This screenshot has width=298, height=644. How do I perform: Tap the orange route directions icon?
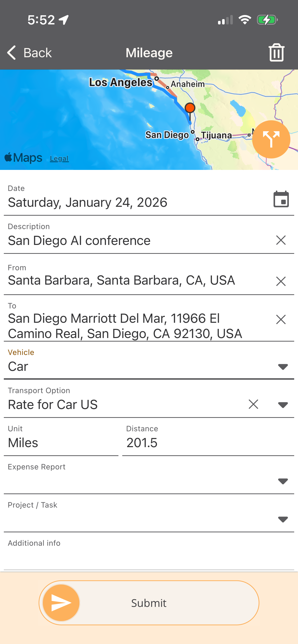click(x=271, y=139)
